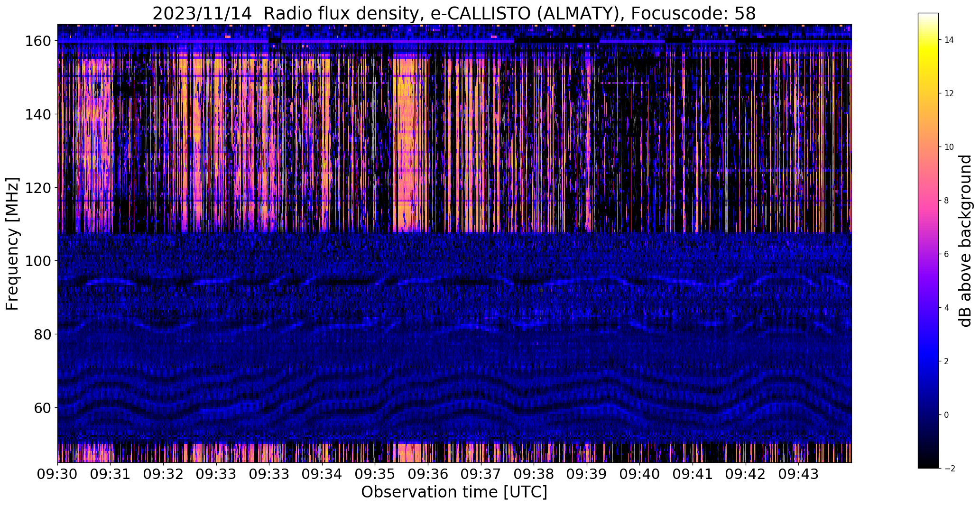Click the y-axis tick label 140
This screenshot has width=980, height=506.
(39, 115)
